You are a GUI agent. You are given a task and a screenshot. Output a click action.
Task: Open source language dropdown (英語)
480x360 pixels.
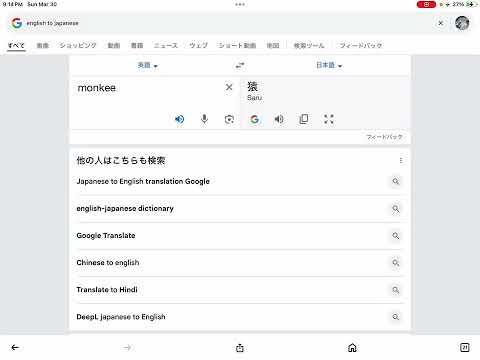pyautogui.click(x=147, y=65)
